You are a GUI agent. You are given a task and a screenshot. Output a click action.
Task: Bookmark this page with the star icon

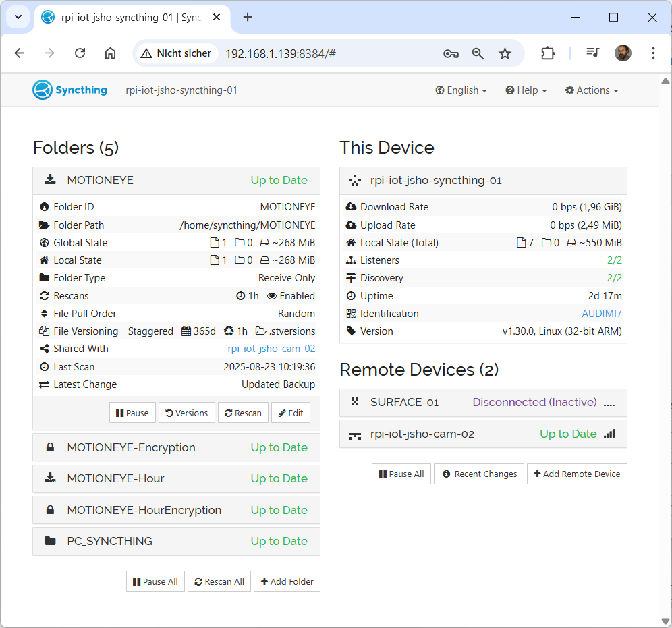pyautogui.click(x=505, y=53)
